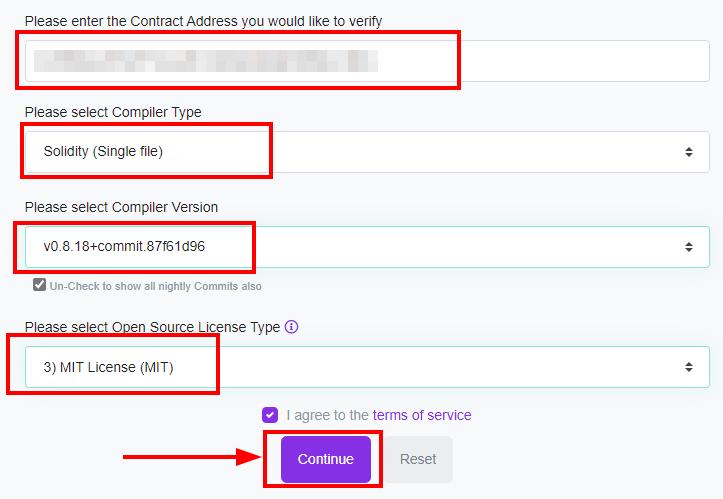Click the 'I agree to the' text
The width and height of the screenshot is (723, 499).
pos(327,415)
